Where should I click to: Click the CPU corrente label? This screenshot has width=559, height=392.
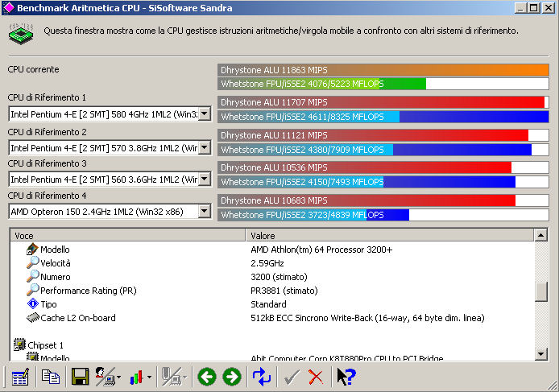(x=33, y=69)
